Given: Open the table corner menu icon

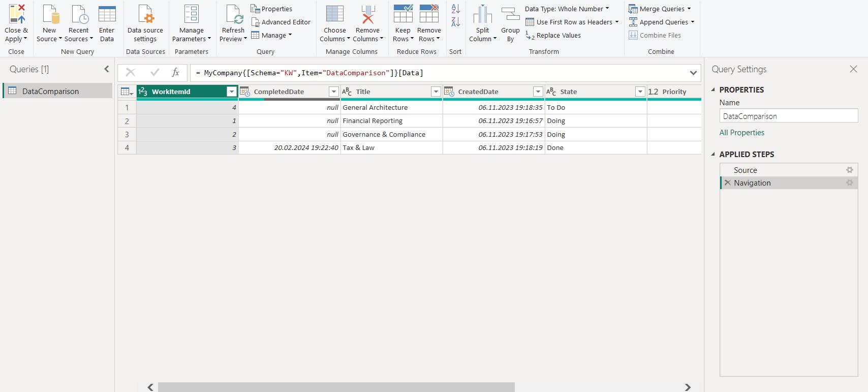Looking at the screenshot, I should (127, 92).
